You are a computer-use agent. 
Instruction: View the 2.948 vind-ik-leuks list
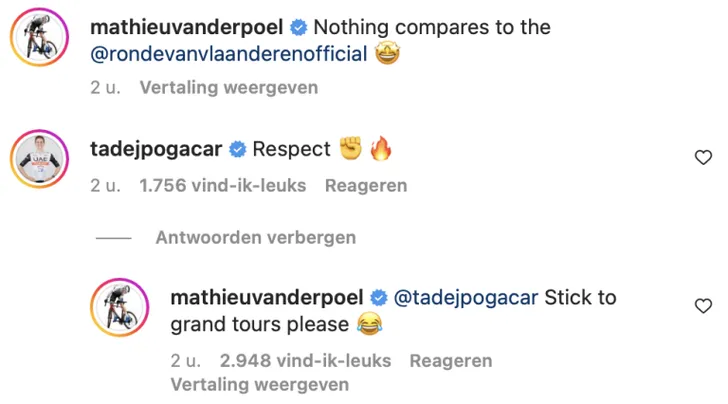(305, 360)
